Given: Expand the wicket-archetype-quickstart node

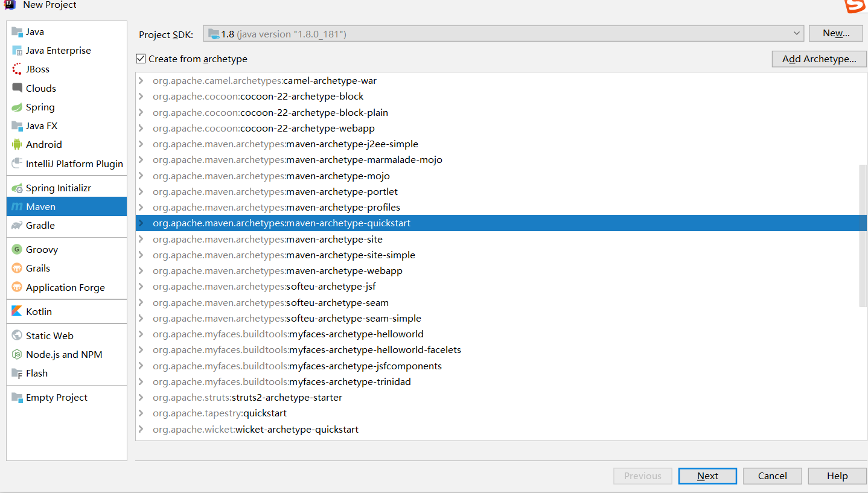Looking at the screenshot, I should tap(141, 430).
